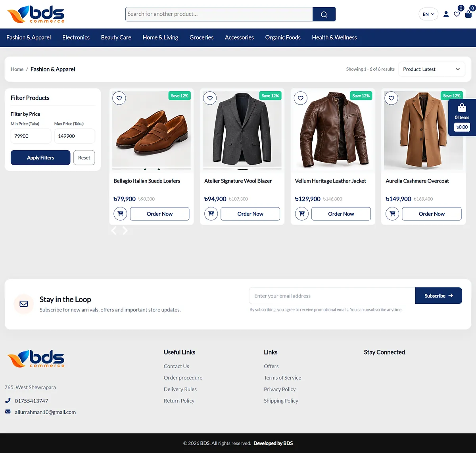The image size is (476, 453).
Task: Order Now for Vellum Heritage Leather Jacket
Action: coord(341,214)
